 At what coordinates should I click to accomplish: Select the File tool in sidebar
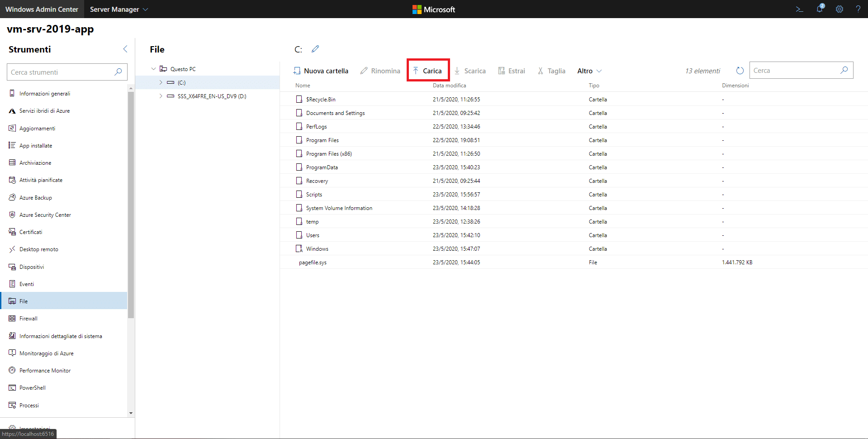[x=64, y=301]
